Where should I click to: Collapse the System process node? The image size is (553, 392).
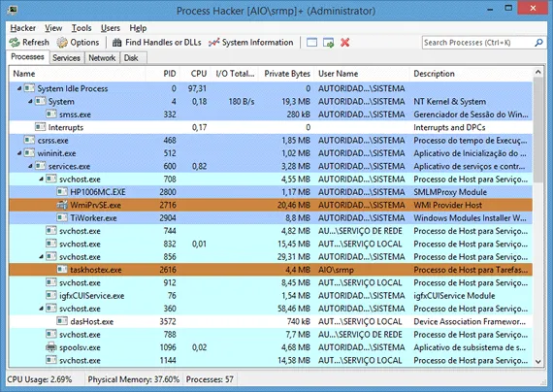[30, 101]
